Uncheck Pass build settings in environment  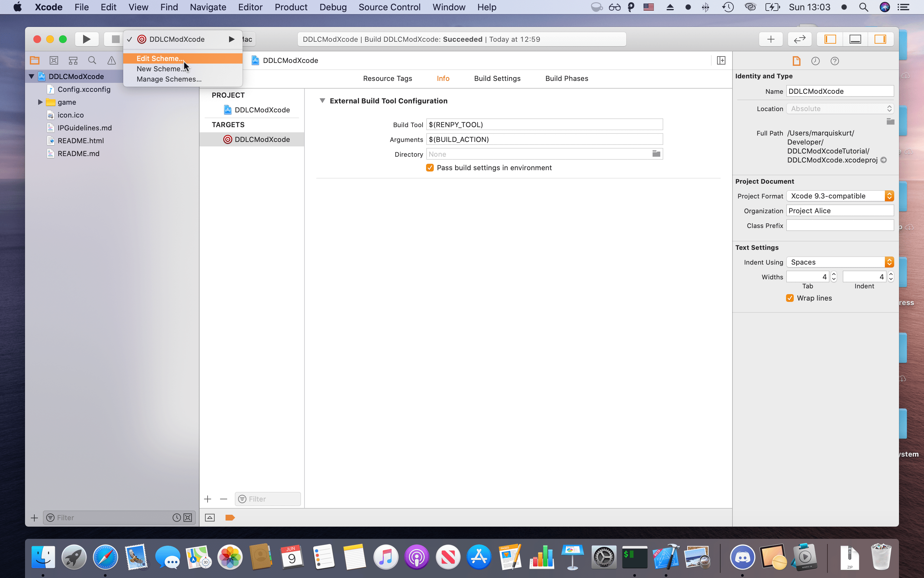click(x=430, y=168)
